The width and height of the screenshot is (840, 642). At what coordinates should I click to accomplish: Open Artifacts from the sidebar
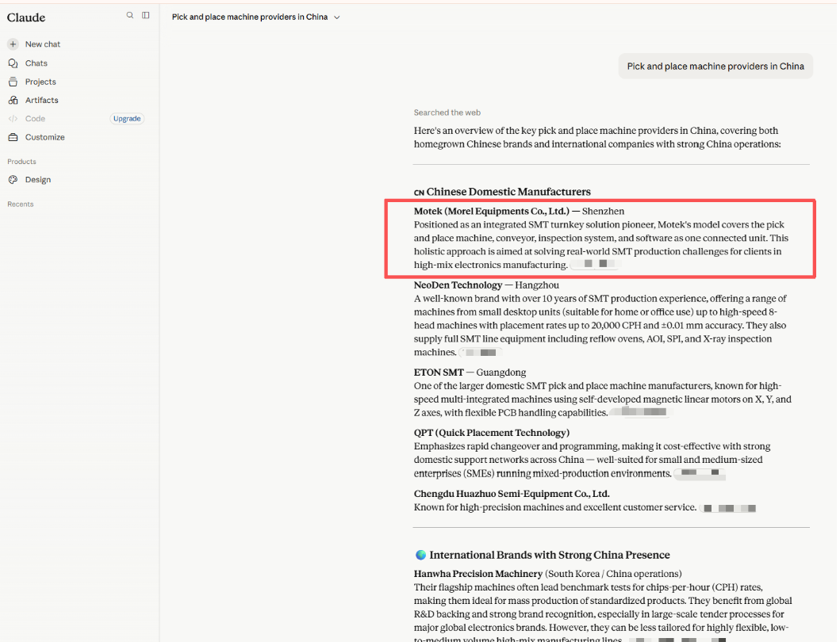click(x=41, y=100)
